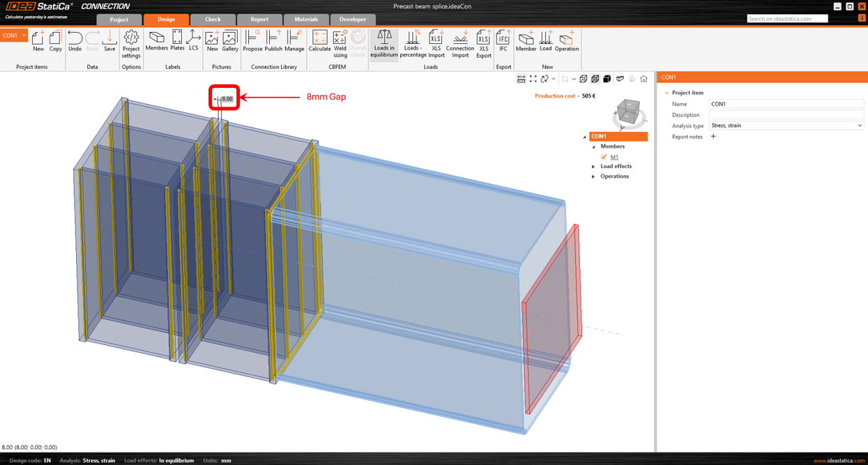The height and width of the screenshot is (465, 868).
Task: Open the Analysis type dropdown
Action: pos(786,125)
